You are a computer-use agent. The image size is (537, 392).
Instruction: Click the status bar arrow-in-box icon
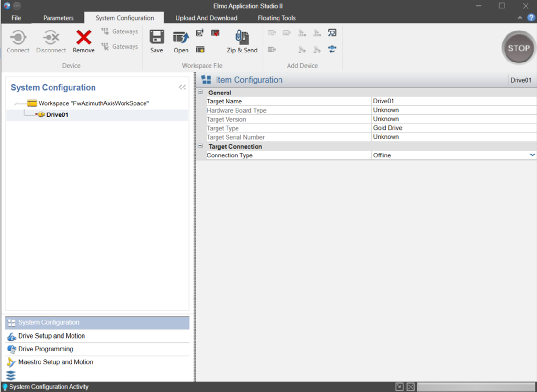click(399, 387)
